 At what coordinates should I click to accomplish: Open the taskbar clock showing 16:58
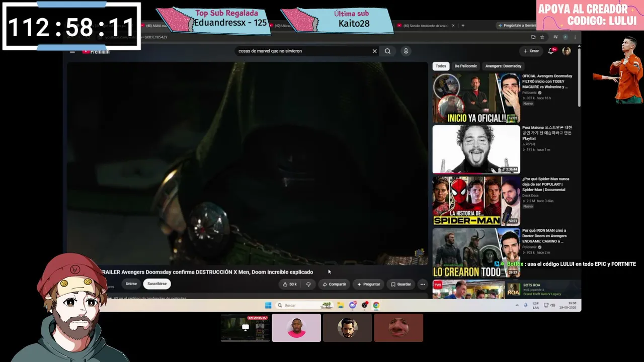(568, 305)
